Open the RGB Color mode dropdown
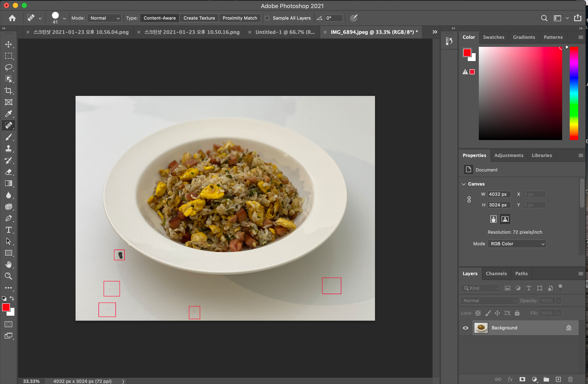The height and width of the screenshot is (384, 588). [517, 244]
